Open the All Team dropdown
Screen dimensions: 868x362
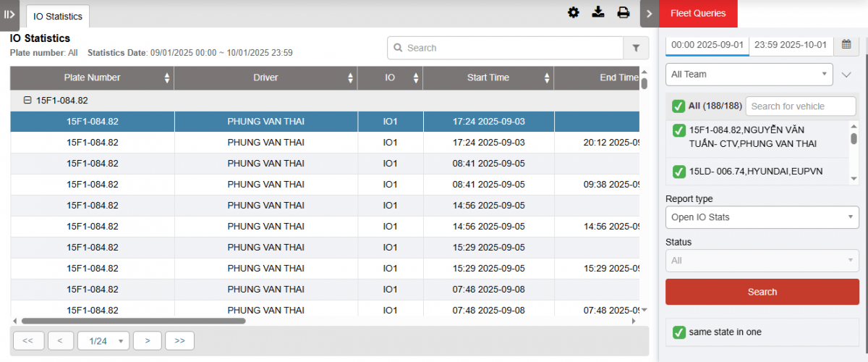click(749, 74)
